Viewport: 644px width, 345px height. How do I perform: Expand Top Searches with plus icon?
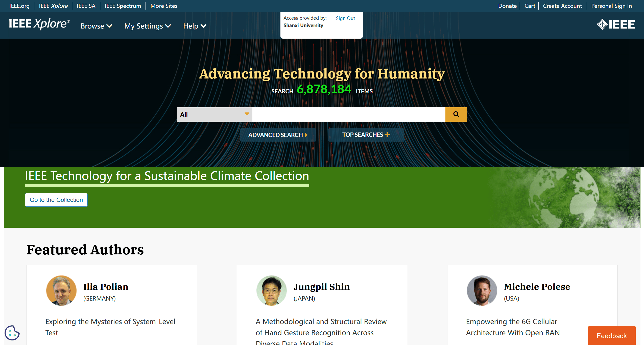(366, 135)
